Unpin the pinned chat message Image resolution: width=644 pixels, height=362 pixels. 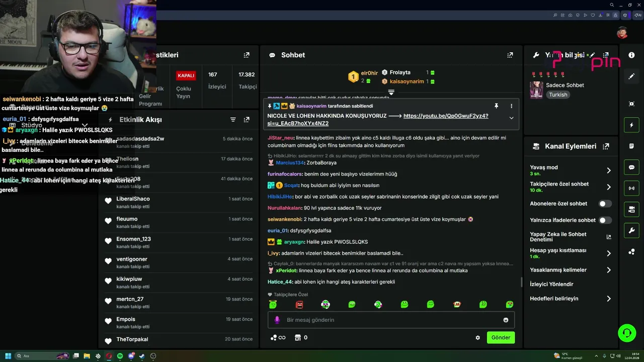point(496,106)
